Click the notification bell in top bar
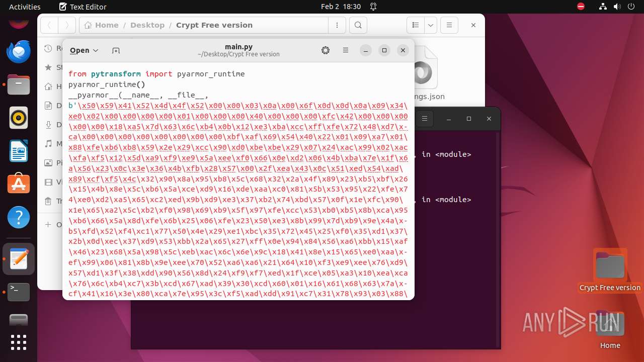 coord(373,7)
